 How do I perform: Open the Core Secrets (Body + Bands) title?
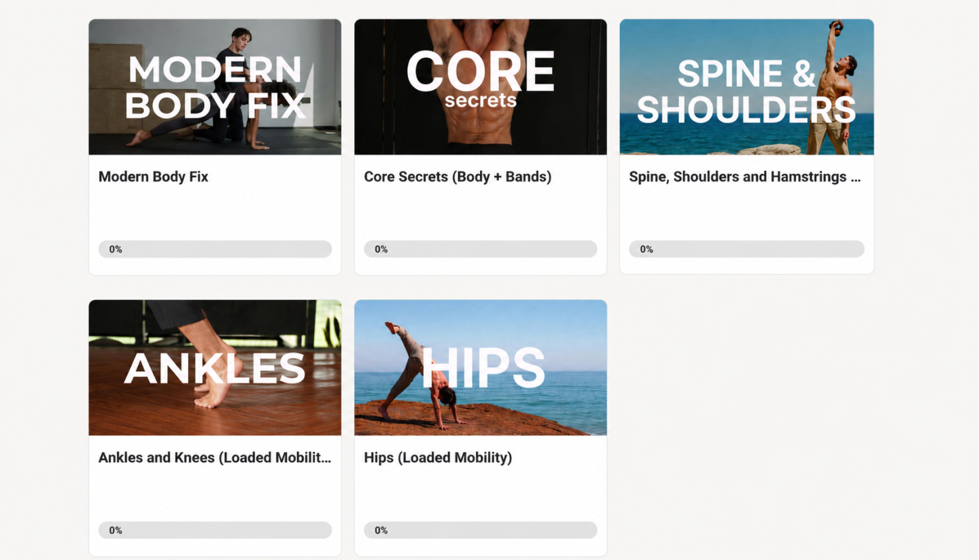click(x=458, y=177)
